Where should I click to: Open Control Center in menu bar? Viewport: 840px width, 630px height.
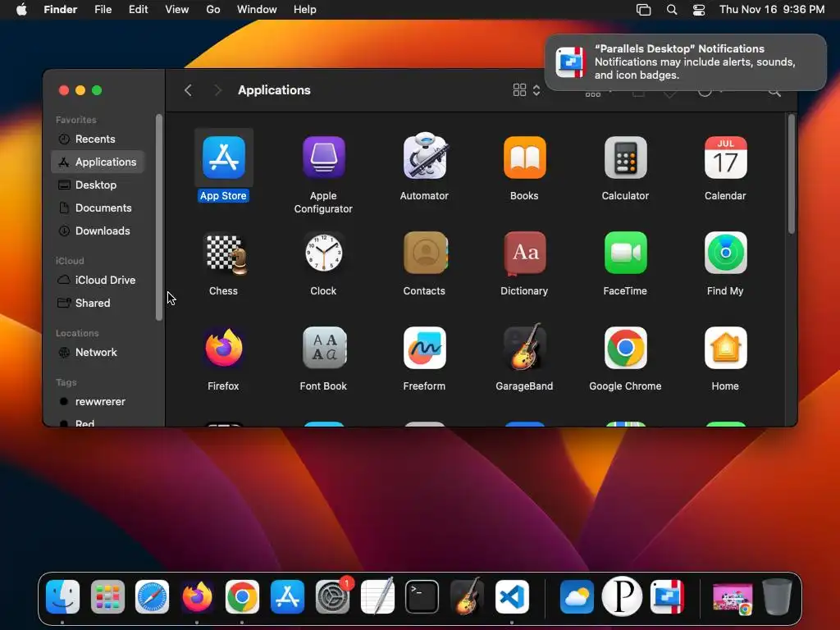pos(699,10)
